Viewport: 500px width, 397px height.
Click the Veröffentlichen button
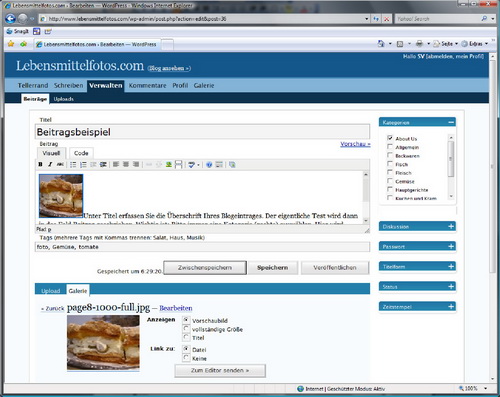pyautogui.click(x=335, y=268)
